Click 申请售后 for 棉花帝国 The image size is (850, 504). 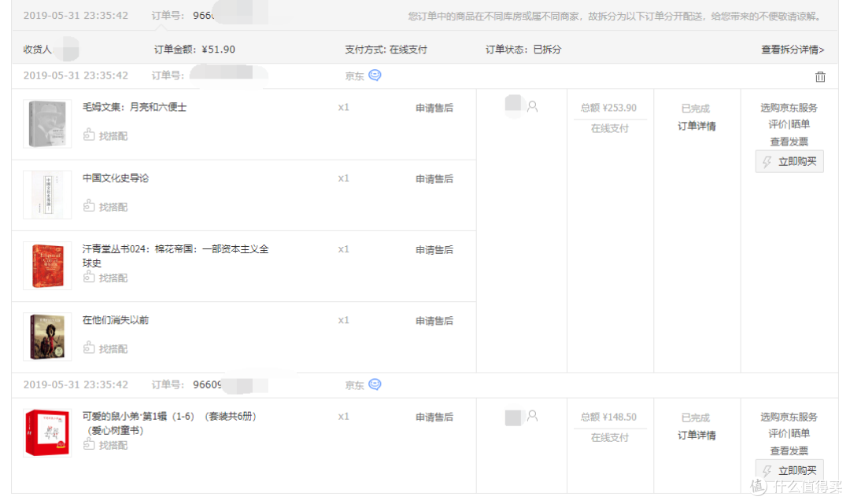click(x=434, y=249)
